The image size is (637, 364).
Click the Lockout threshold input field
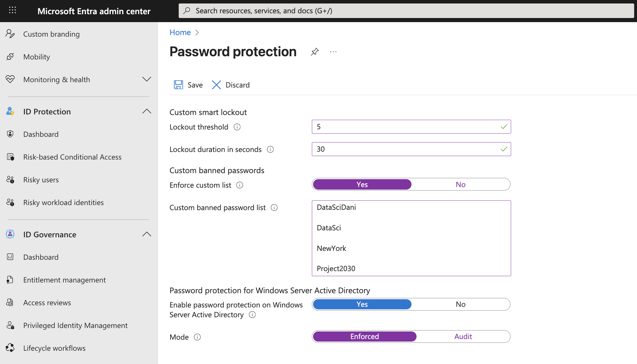click(405, 127)
